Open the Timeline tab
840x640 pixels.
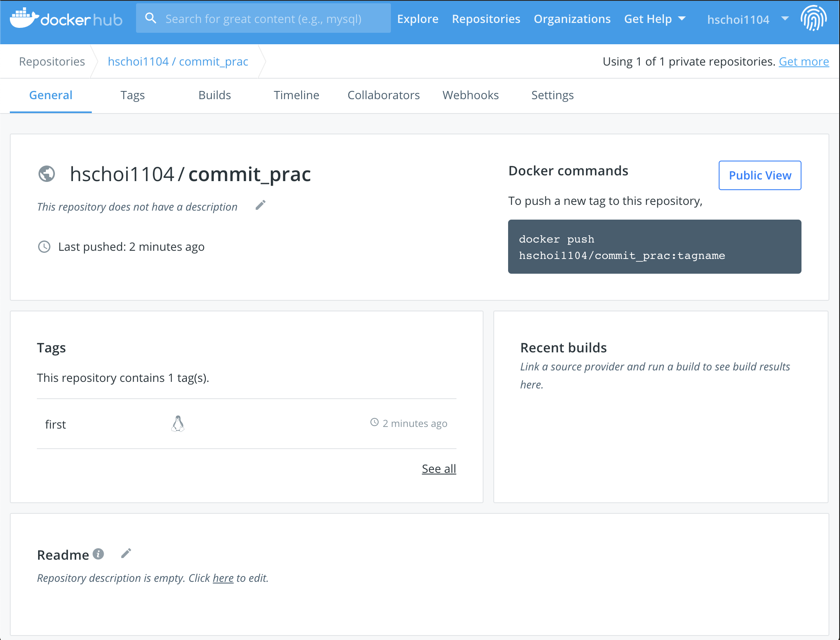[x=297, y=95]
